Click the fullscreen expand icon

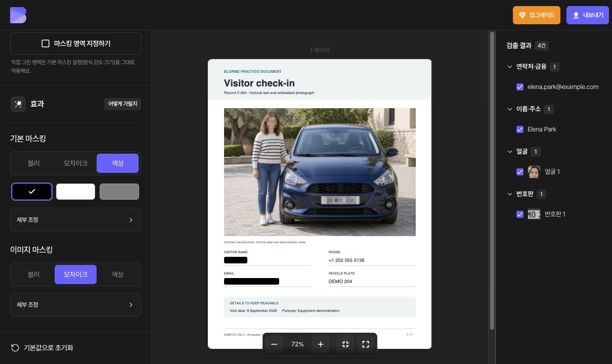coord(366,344)
